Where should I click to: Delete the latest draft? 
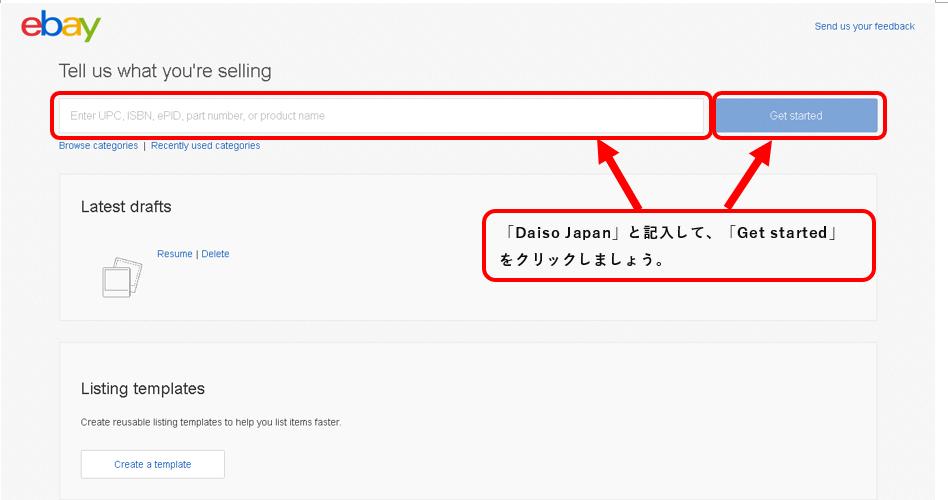pos(215,254)
